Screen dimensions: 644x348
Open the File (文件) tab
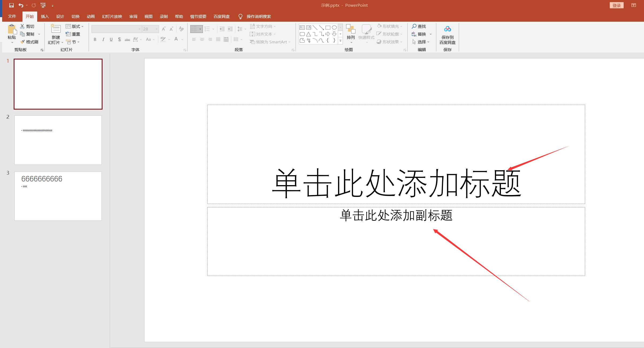click(x=12, y=16)
